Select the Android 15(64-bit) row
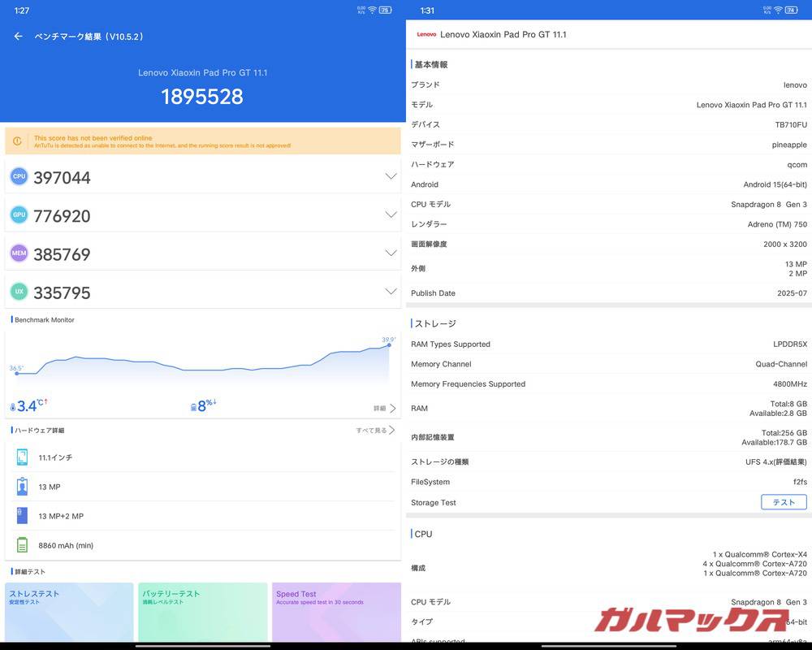 tap(608, 184)
